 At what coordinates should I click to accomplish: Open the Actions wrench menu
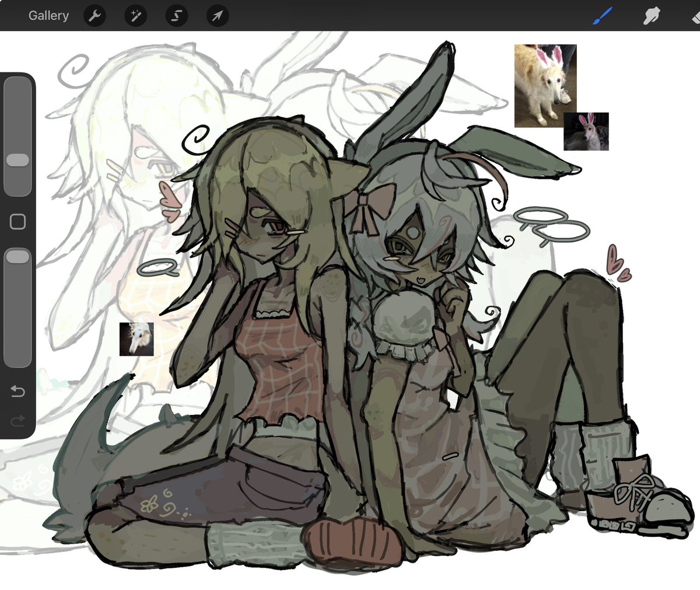(x=94, y=16)
